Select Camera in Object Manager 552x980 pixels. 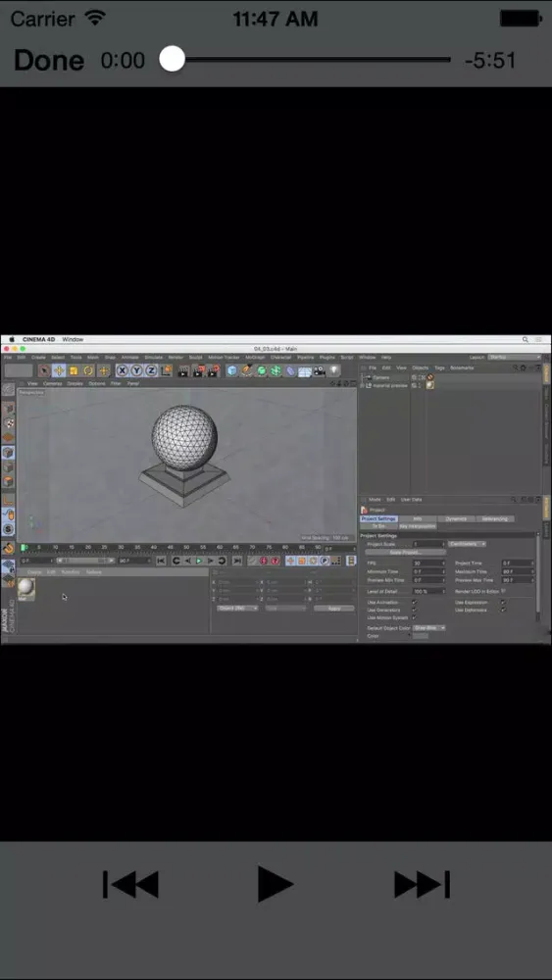tap(381, 377)
